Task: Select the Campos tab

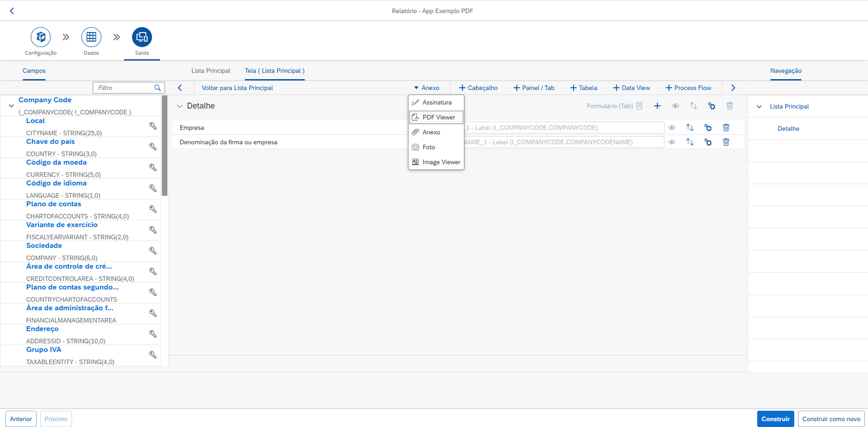Action: tap(34, 71)
